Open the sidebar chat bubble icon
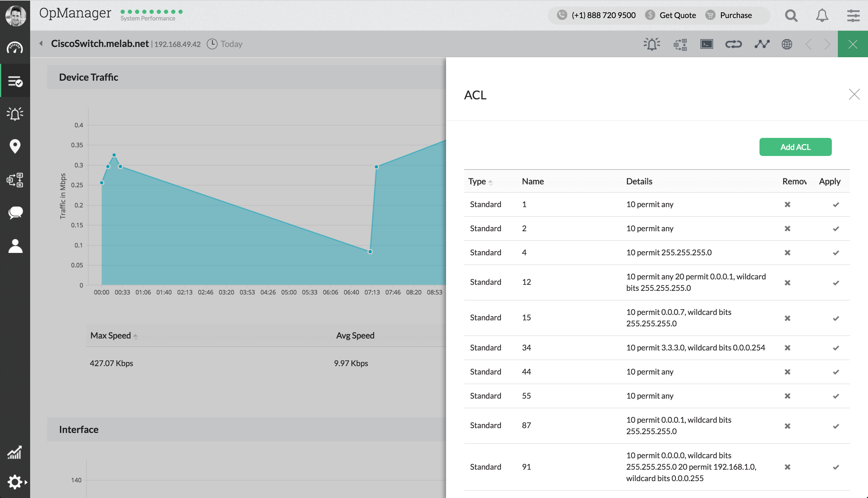 (15, 213)
